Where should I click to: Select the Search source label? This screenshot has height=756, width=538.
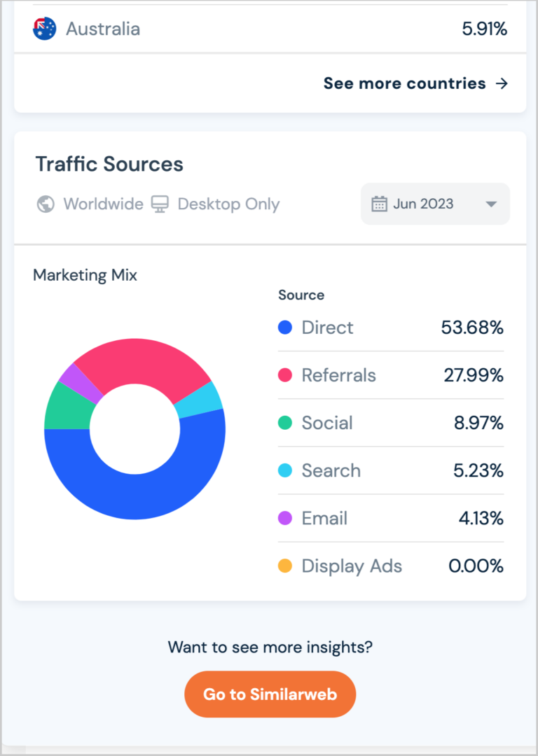click(x=331, y=470)
